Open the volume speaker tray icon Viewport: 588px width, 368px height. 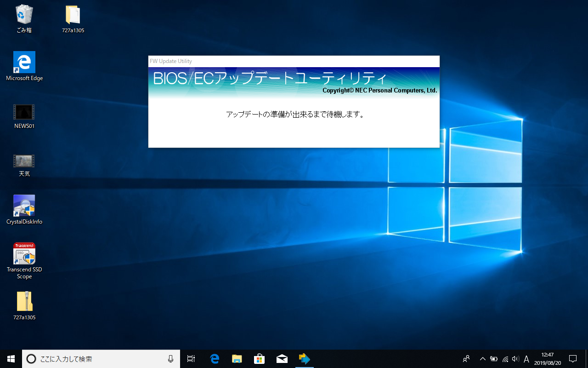click(515, 359)
